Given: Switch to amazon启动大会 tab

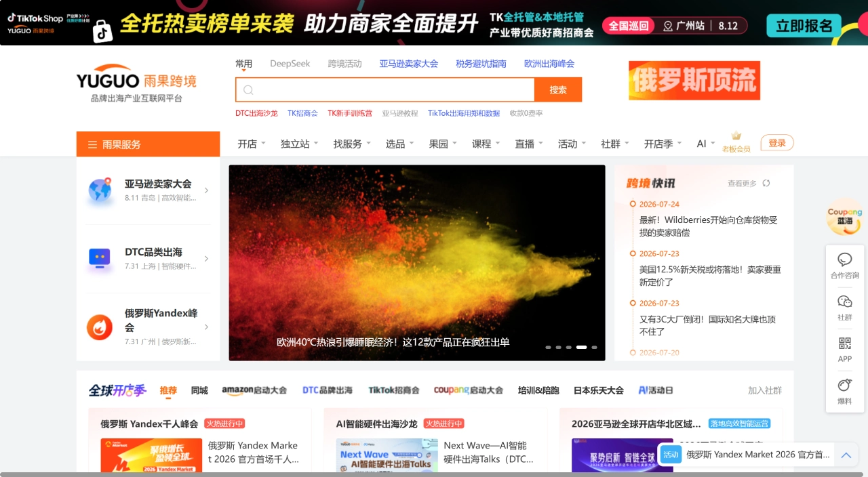Looking at the screenshot, I should [x=254, y=390].
